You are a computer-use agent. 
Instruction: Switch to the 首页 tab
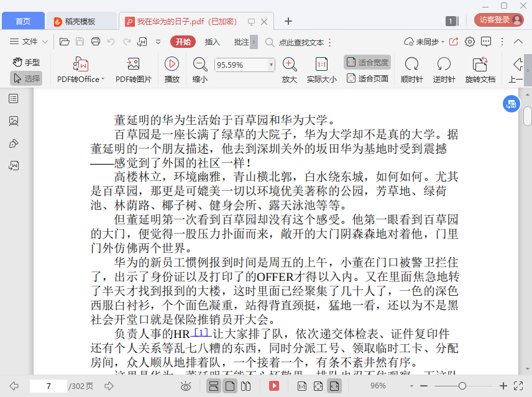click(23, 21)
